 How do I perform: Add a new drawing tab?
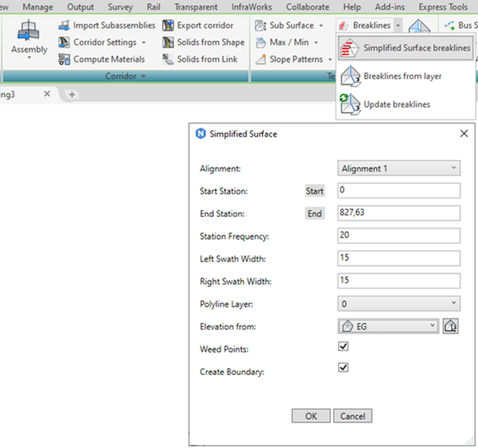pyautogui.click(x=72, y=94)
